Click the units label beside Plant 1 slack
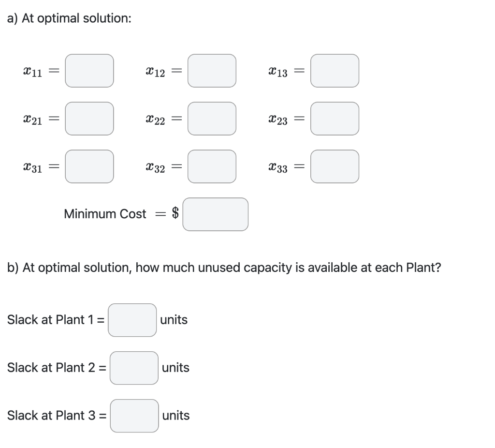Image resolution: width=495 pixels, height=448 pixels. coord(174,320)
